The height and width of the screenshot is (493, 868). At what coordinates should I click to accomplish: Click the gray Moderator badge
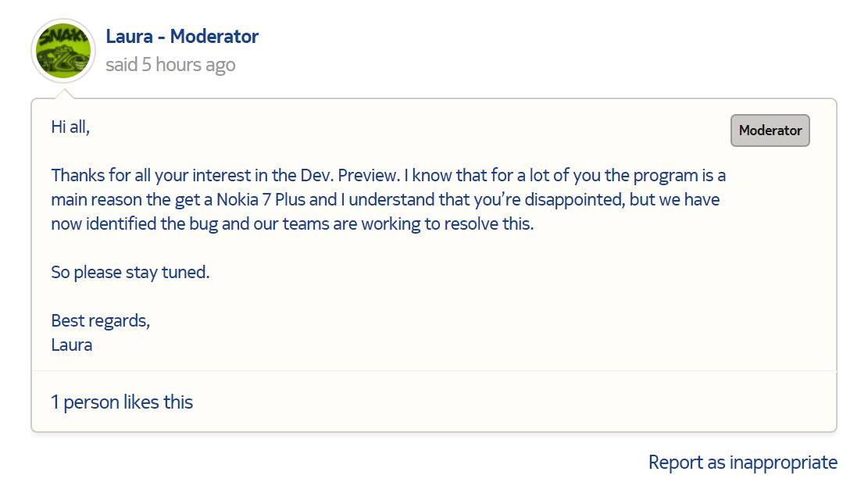[x=770, y=130]
